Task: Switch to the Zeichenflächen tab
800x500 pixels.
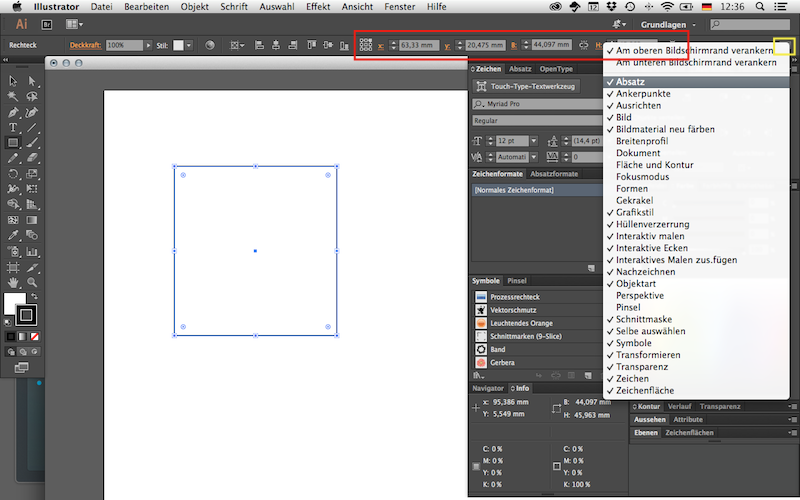Action: (x=689, y=433)
